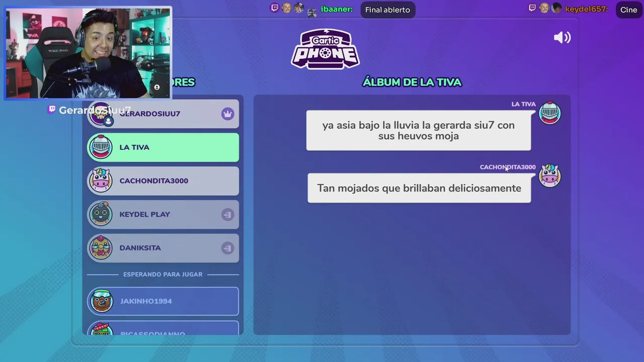Click the crown icon on GERARDOSIUU7 row
The image size is (644, 362).
(227, 114)
